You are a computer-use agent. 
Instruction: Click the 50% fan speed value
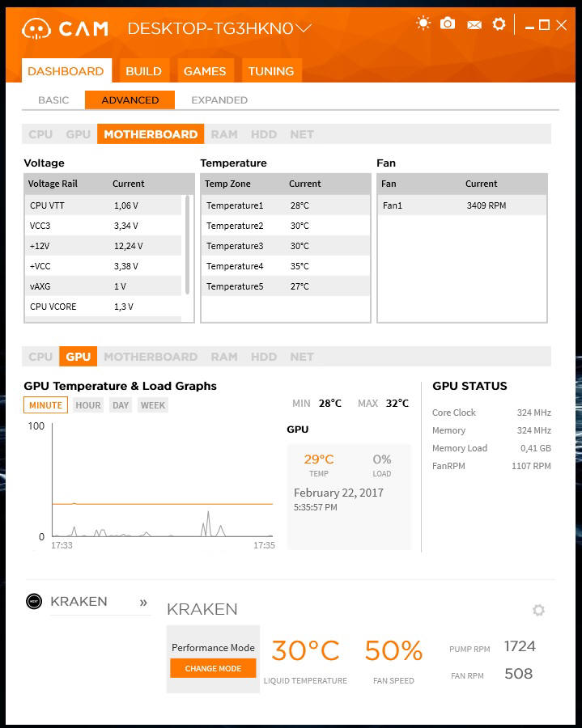(x=393, y=650)
